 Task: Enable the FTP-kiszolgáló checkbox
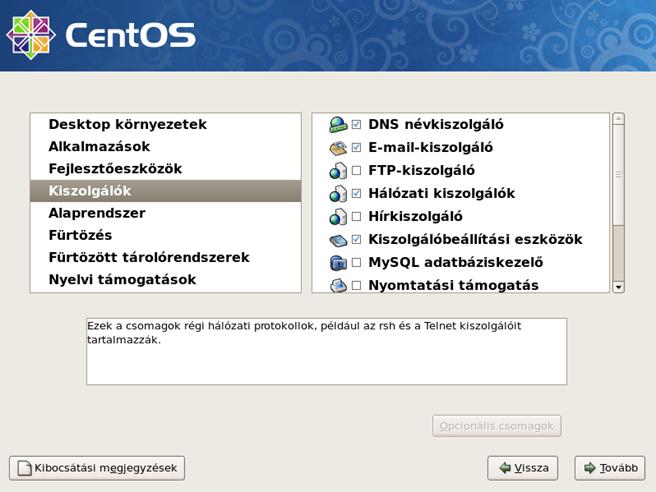356,171
